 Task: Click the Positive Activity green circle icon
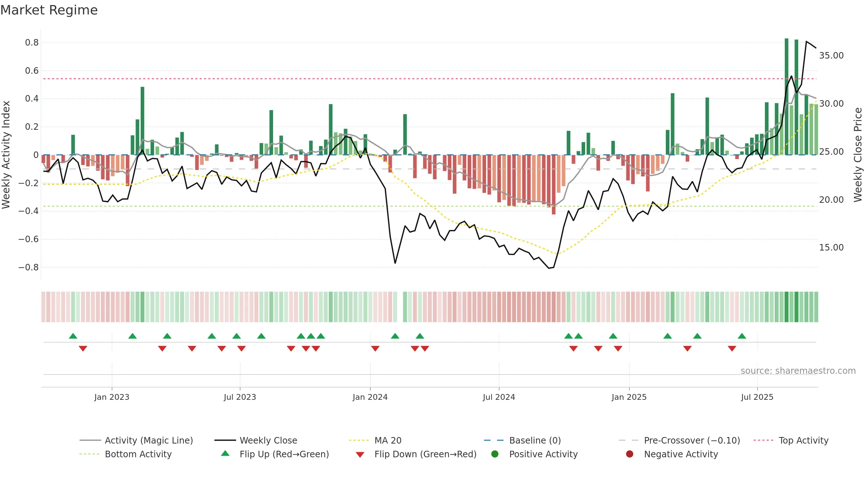tap(495, 454)
